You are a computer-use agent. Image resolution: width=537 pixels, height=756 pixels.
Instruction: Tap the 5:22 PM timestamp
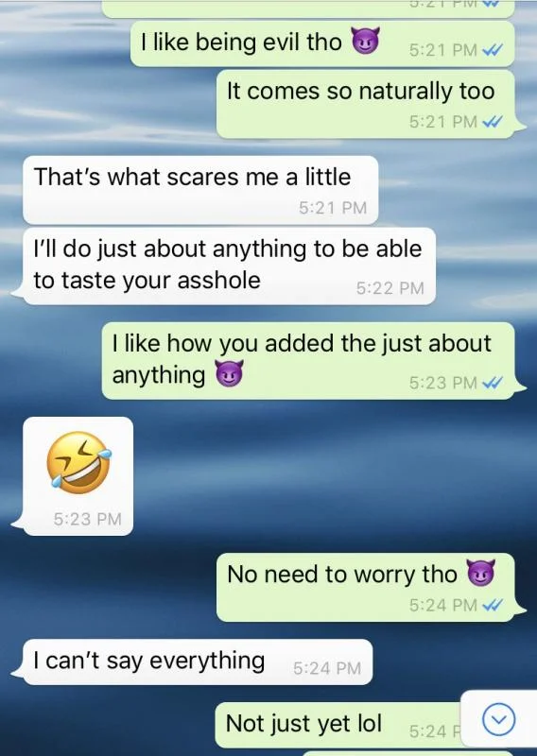(x=390, y=288)
